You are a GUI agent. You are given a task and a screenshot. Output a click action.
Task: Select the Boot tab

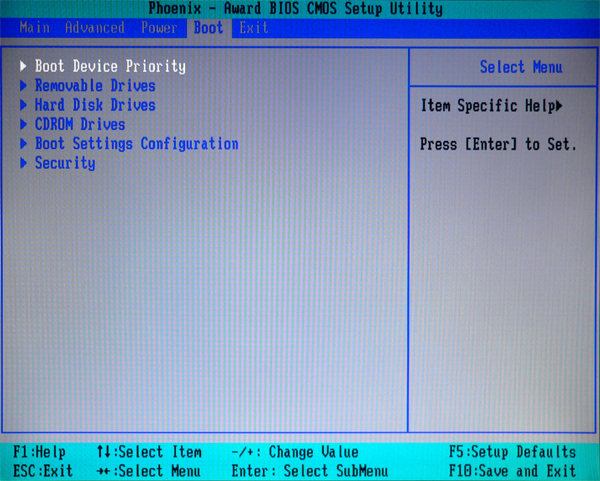coord(209,28)
